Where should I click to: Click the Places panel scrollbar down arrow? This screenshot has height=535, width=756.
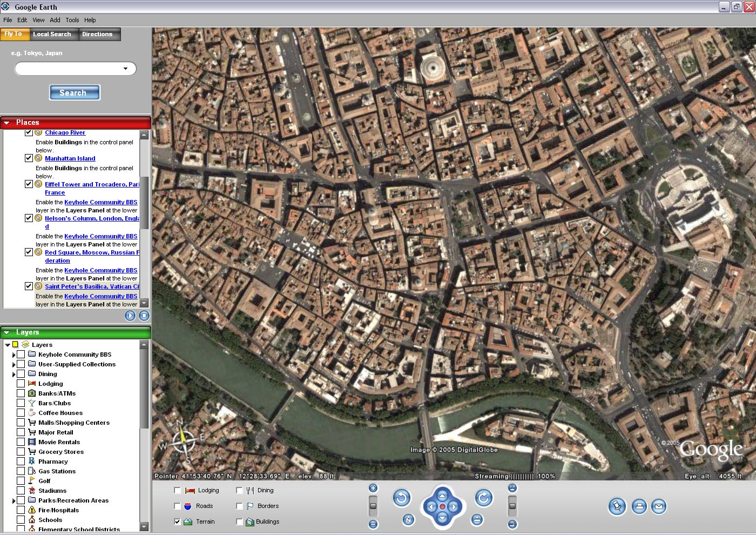[144, 303]
